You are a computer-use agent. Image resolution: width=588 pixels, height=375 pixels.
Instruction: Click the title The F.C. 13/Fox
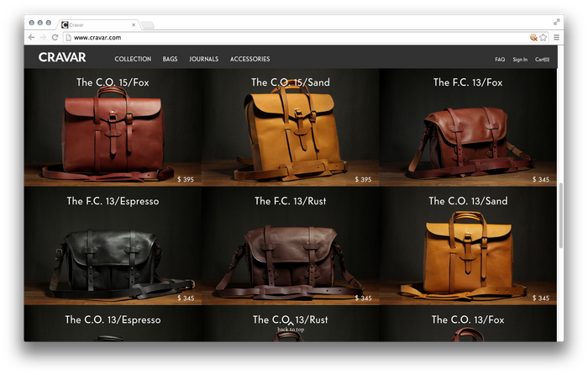pos(468,82)
